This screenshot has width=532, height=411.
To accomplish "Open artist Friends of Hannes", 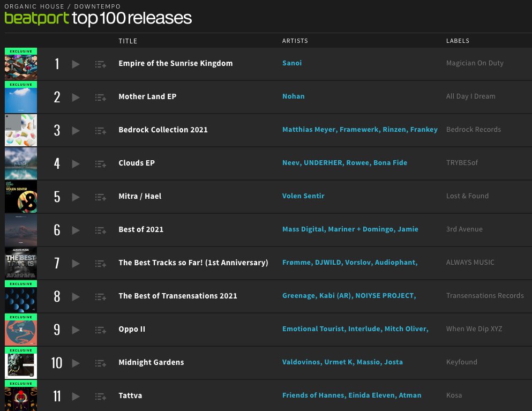I will (313, 395).
